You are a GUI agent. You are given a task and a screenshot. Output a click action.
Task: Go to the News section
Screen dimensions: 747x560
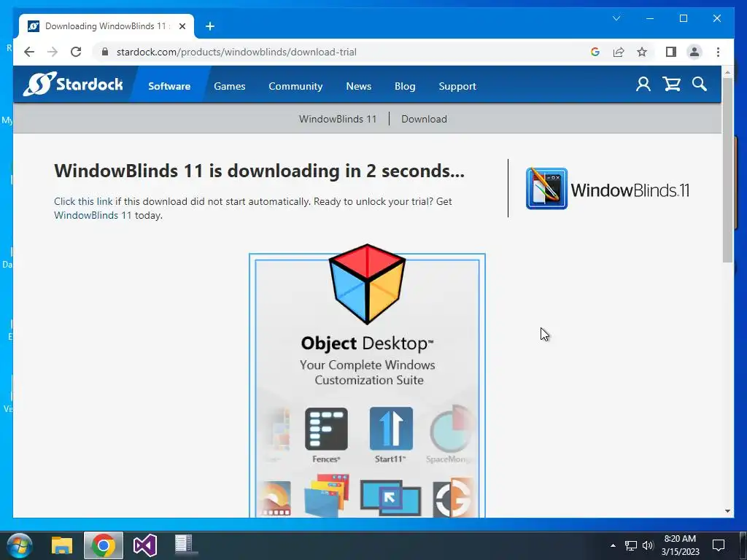359,86
